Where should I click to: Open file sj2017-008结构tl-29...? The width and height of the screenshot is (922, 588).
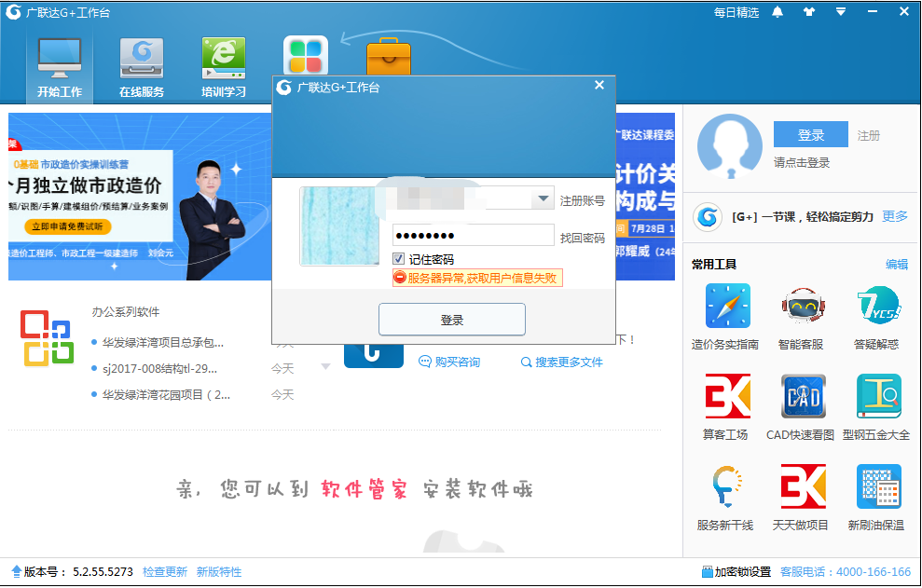point(160,369)
